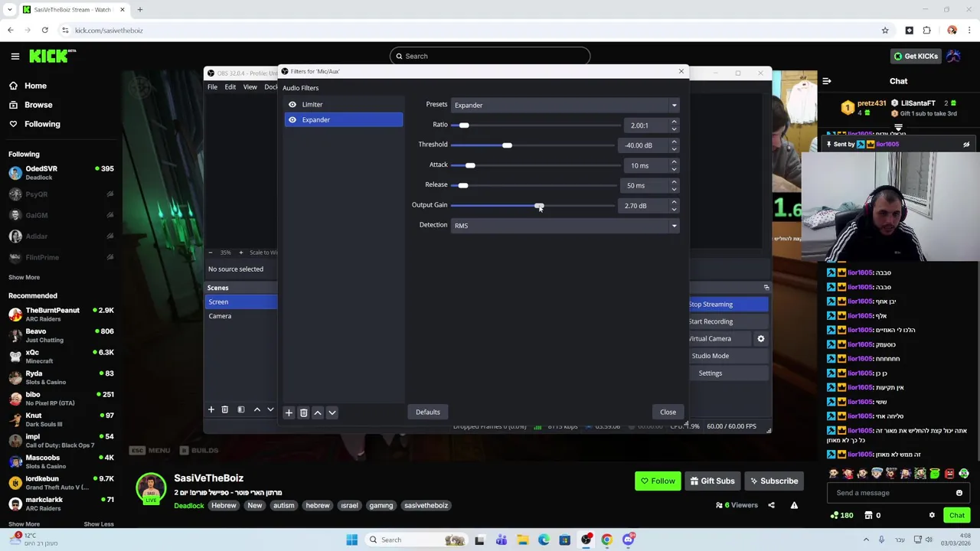980x551 pixels.
Task: Move selected filter down in the list
Action: pos(332,412)
